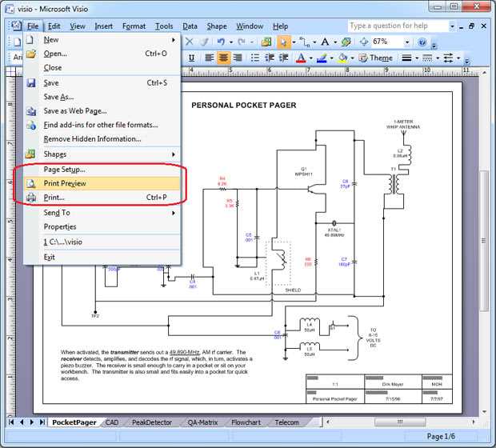Click the Line Pattern icon
Viewport: 496px width, 448px height.
pos(427,58)
